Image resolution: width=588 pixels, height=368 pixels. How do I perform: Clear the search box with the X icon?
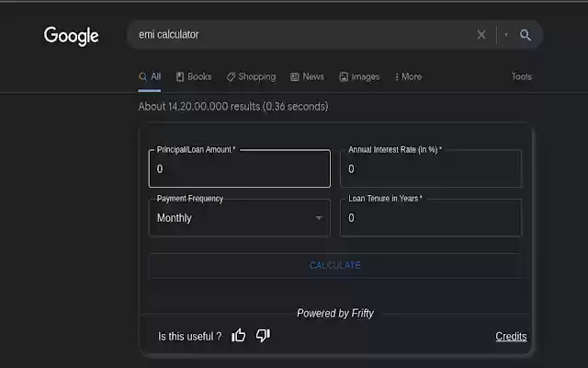tap(481, 35)
